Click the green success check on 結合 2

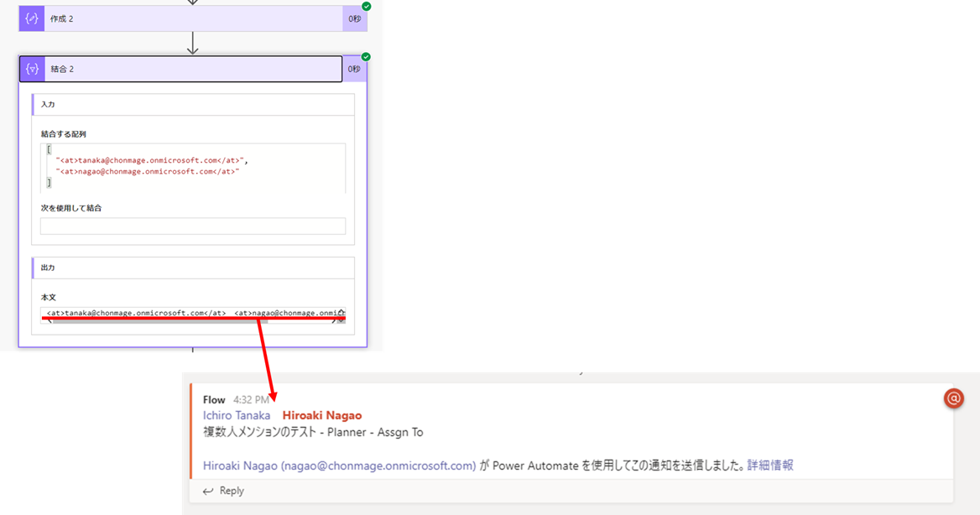pos(367,57)
